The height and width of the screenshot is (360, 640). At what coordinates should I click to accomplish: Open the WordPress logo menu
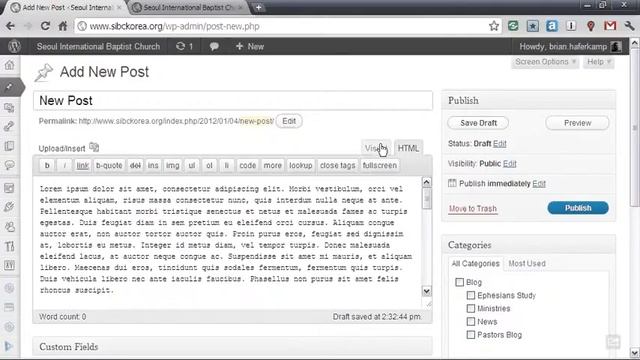(x=14, y=47)
